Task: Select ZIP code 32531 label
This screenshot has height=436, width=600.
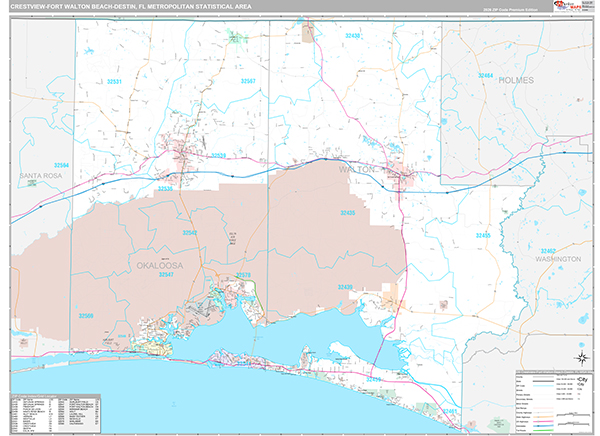Action: [x=115, y=81]
